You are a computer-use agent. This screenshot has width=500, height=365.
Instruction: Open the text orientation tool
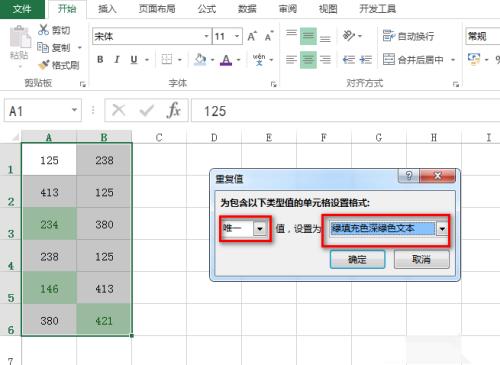tap(349, 35)
